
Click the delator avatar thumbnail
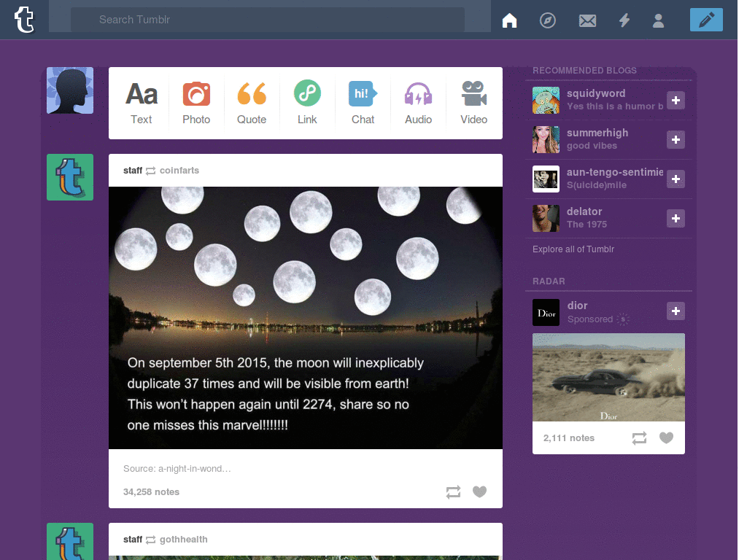click(546, 219)
